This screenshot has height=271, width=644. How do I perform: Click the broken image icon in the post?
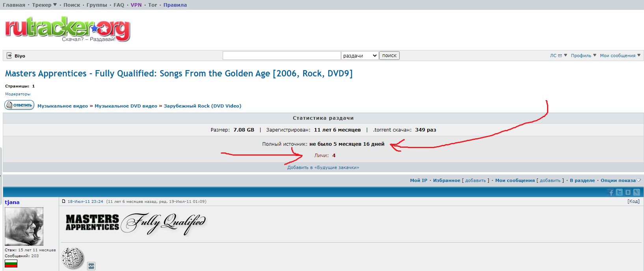(x=91, y=266)
